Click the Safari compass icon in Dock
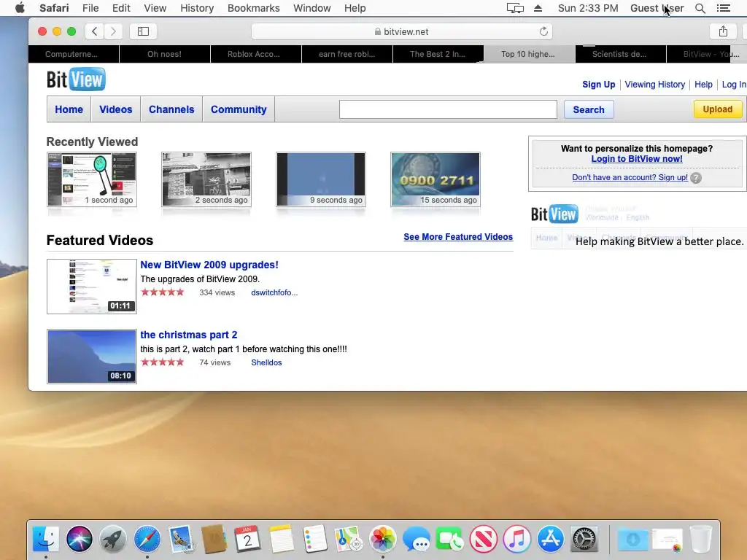747x560 pixels. click(x=147, y=539)
